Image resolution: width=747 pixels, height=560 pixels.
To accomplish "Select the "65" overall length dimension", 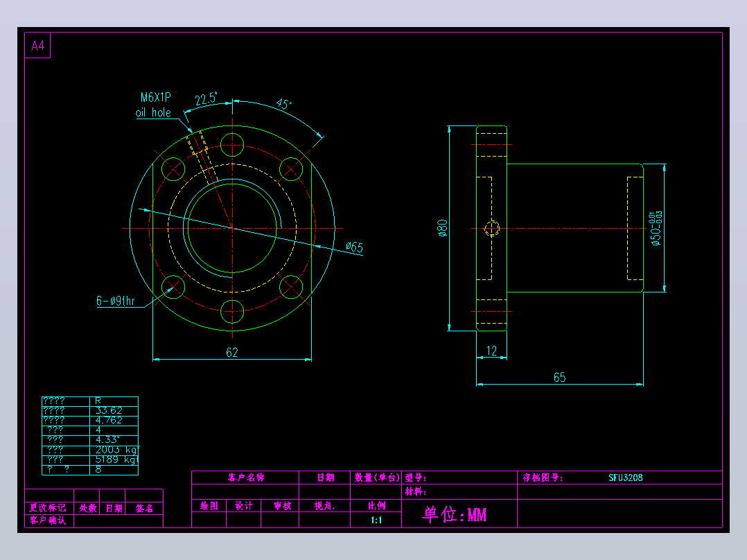I will click(560, 378).
